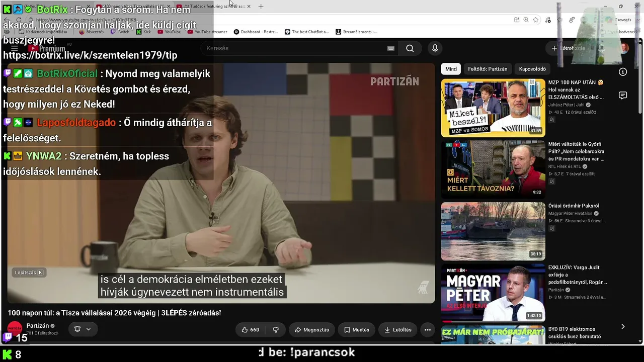Bookmark page with address bar star icon
This screenshot has height=362, width=644.
(x=536, y=20)
